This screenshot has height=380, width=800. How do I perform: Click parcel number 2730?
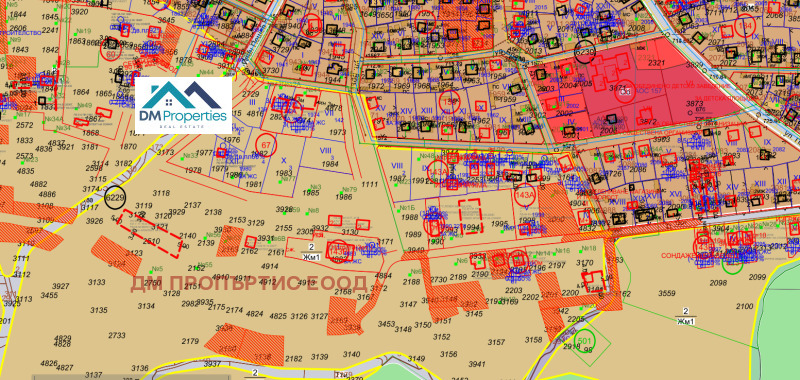438,280
